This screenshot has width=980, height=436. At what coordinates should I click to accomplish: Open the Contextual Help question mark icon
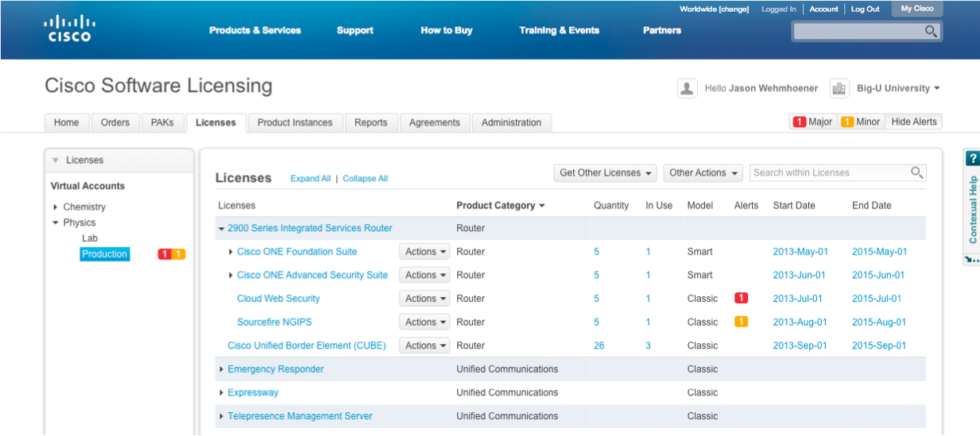(x=972, y=158)
